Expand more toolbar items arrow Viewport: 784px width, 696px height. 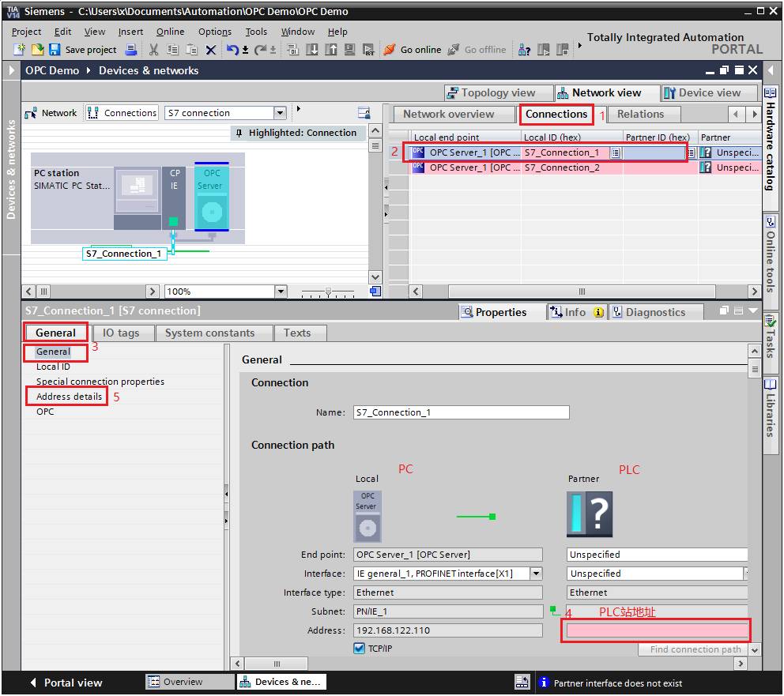(x=579, y=46)
